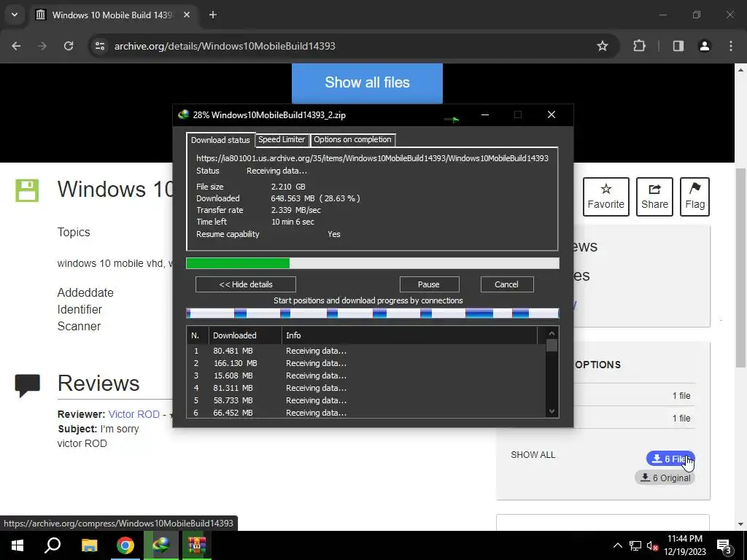The image size is (747, 560).
Task: Click the connections list scroll-up arrow
Action: click(551, 333)
